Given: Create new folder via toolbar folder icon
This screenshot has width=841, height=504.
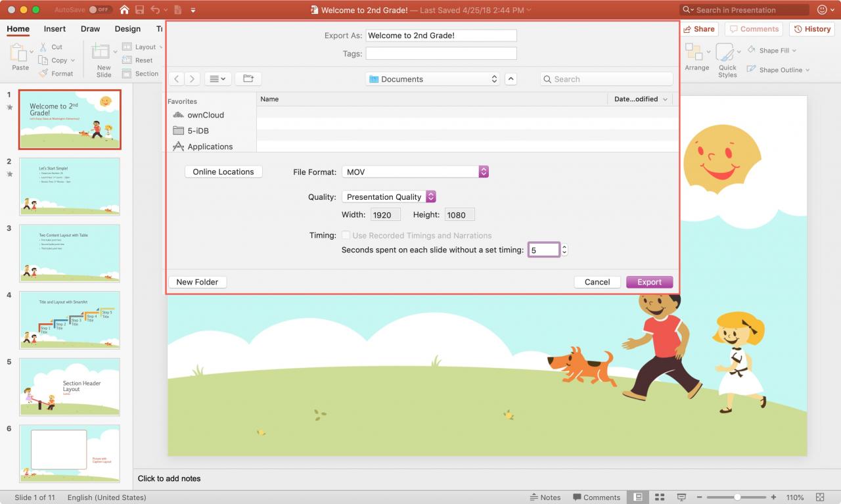Looking at the screenshot, I should 248,79.
